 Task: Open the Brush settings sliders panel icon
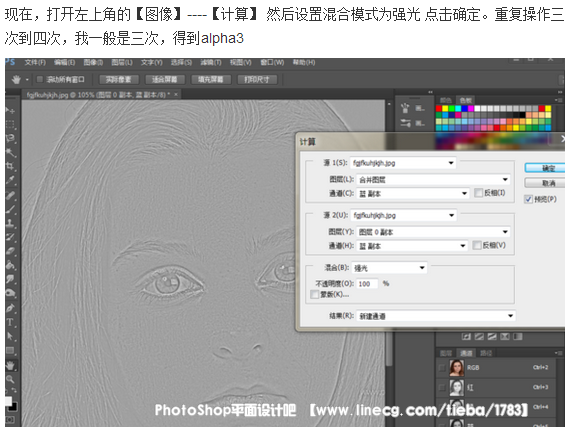click(405, 123)
